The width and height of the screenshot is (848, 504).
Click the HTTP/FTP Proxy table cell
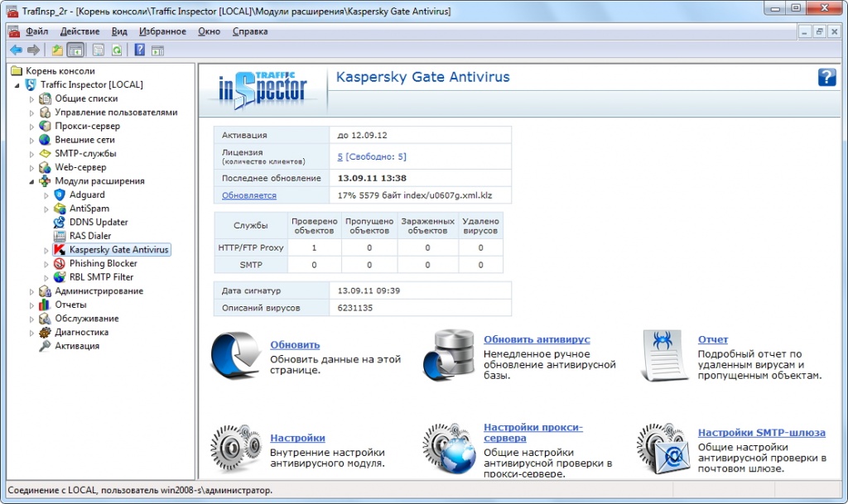251,247
